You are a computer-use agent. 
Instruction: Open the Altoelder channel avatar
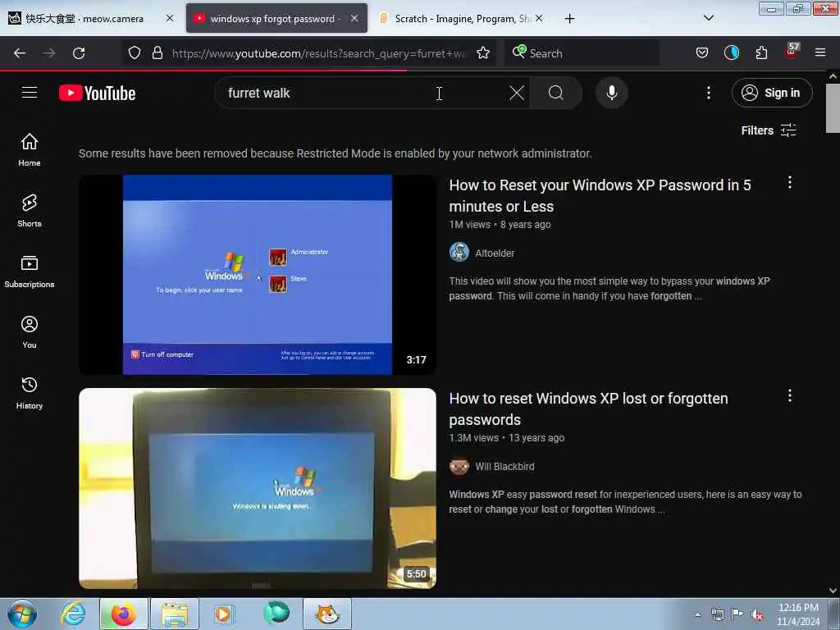(459, 252)
